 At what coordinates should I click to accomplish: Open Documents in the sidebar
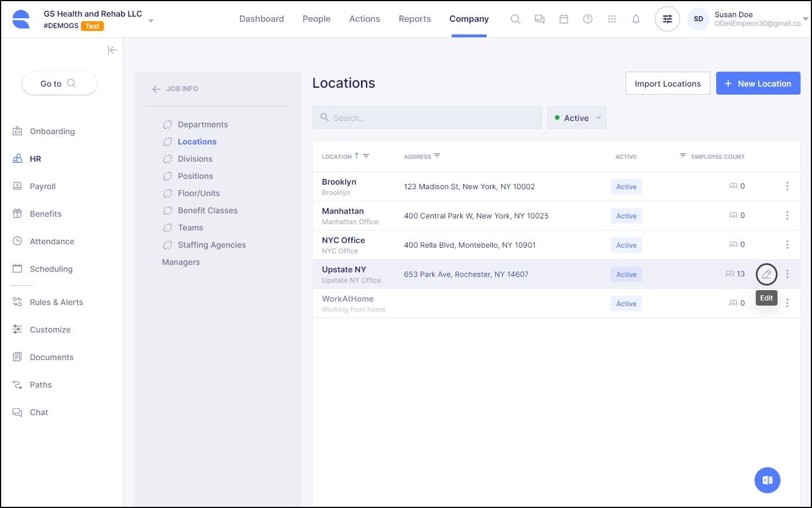tap(43, 357)
